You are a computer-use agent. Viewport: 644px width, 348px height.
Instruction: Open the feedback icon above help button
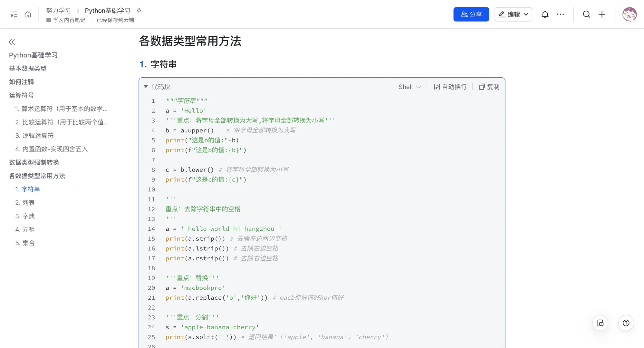600,323
